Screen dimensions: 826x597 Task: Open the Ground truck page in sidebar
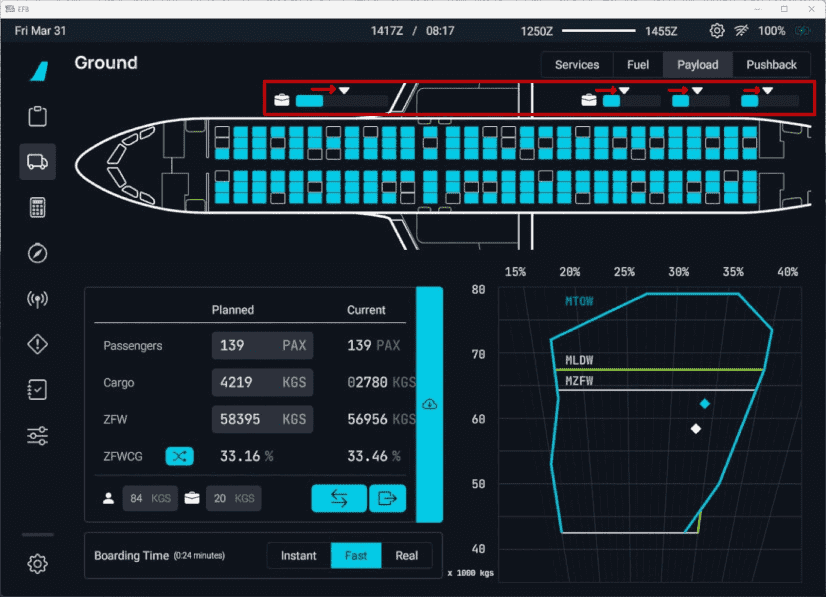pos(38,162)
